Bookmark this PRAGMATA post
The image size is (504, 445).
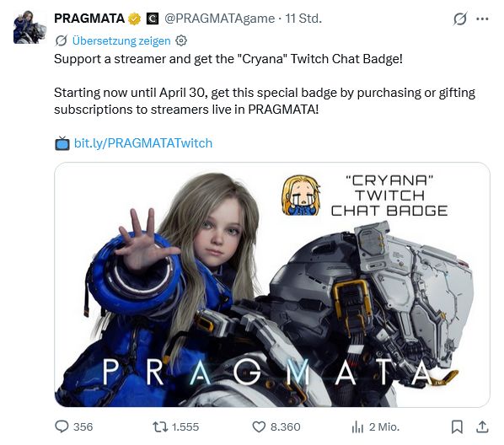point(457,427)
